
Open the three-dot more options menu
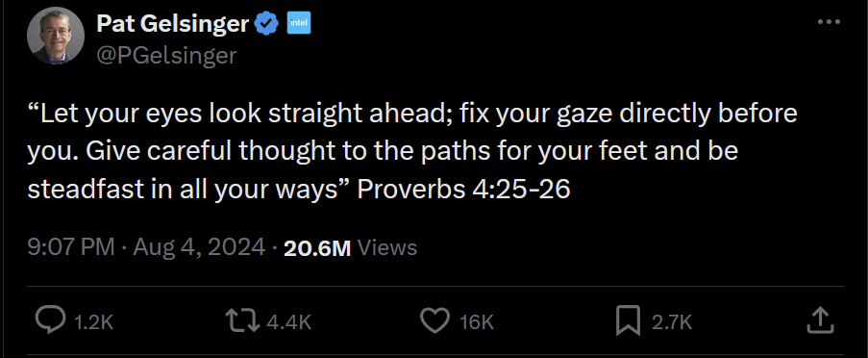click(x=829, y=22)
